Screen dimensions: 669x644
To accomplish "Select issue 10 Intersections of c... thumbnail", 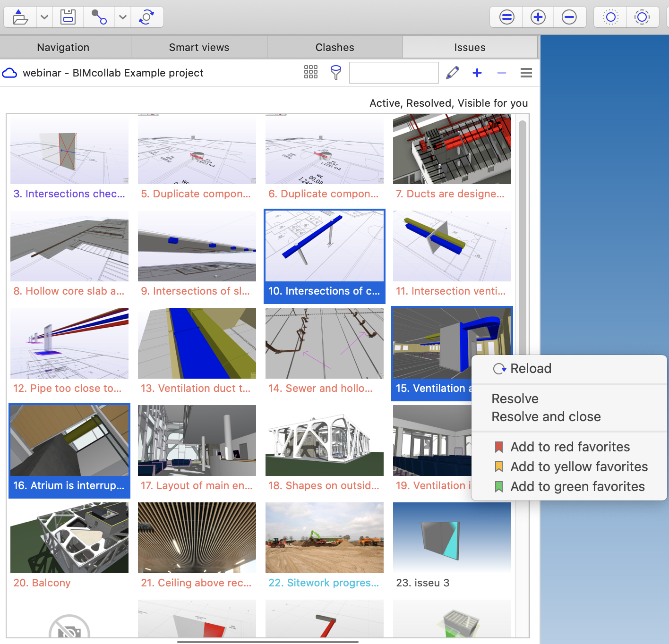I will click(325, 246).
